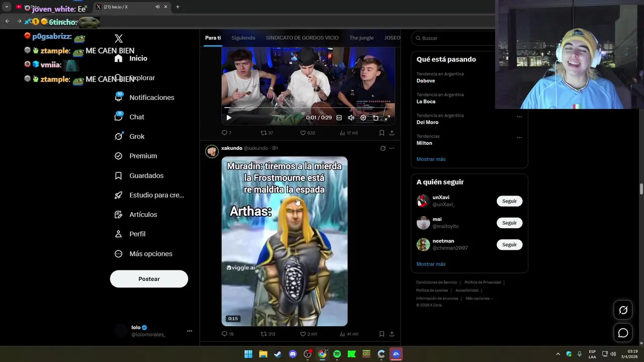Open SINDICATO DE GORDOS VICIO tab
Image resolution: width=644 pixels, height=362 pixels.
pos(302,38)
